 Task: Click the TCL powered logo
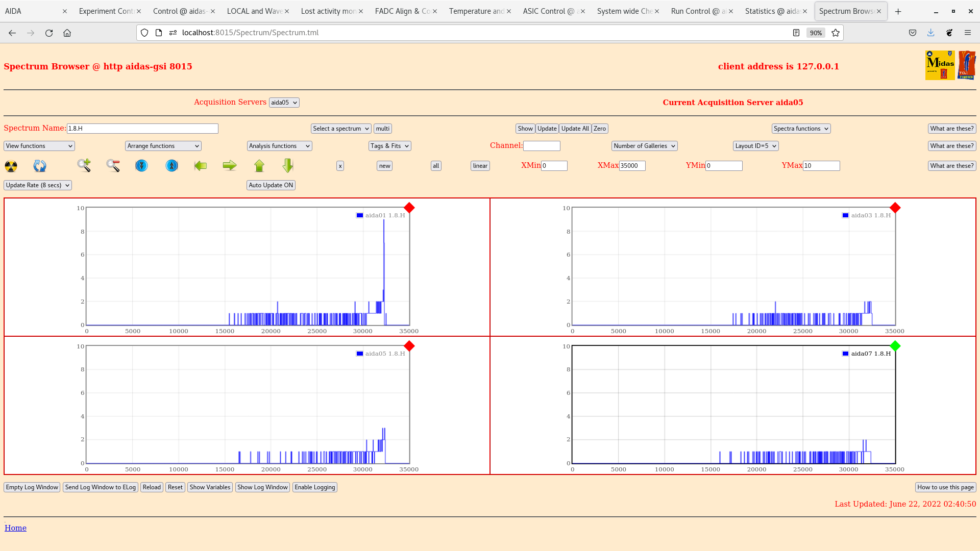point(967,65)
